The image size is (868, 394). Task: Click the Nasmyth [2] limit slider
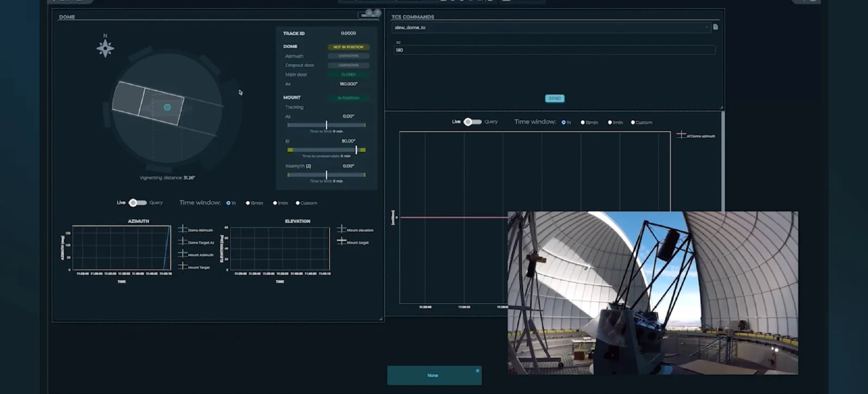click(x=326, y=175)
